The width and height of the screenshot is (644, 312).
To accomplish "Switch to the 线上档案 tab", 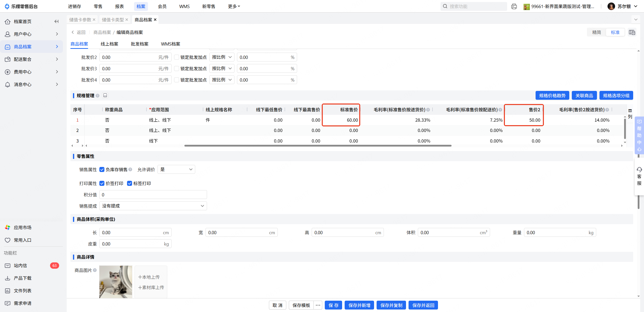I will [109, 44].
